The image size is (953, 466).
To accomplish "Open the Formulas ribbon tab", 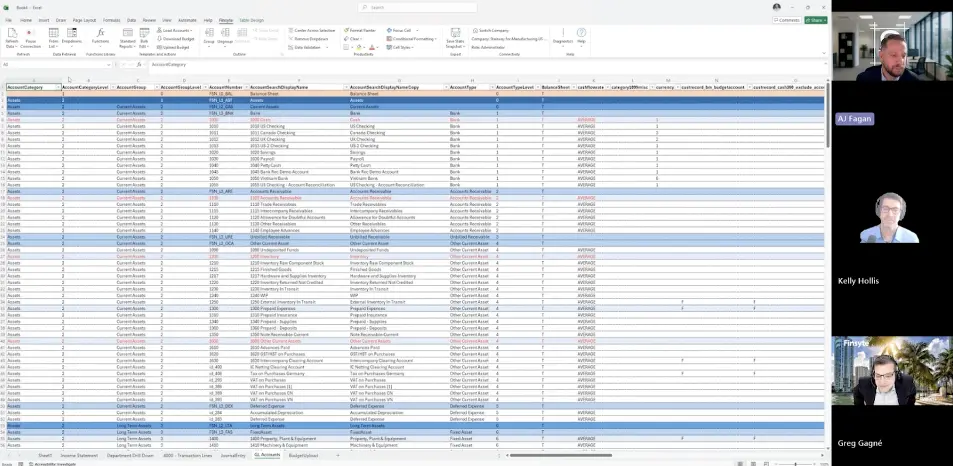I will 111,20.
